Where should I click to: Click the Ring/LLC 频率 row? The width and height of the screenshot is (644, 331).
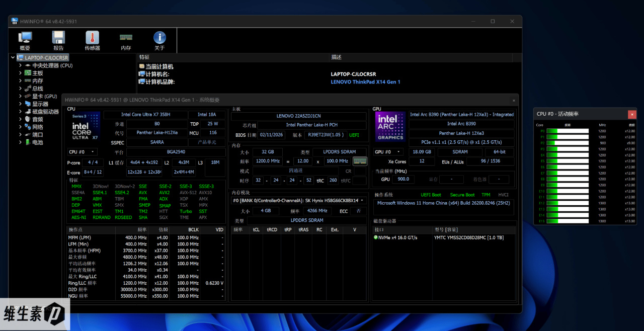point(146,283)
